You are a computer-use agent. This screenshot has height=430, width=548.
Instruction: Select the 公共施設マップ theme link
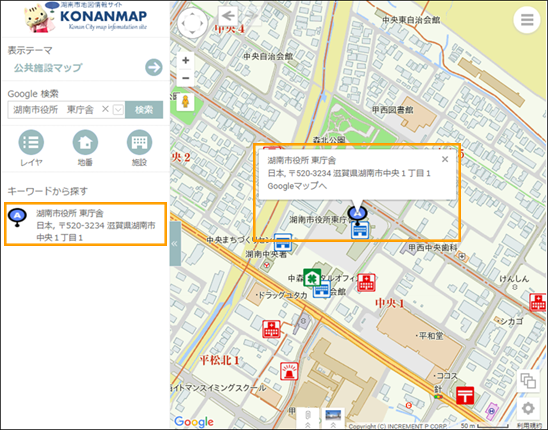click(x=48, y=67)
